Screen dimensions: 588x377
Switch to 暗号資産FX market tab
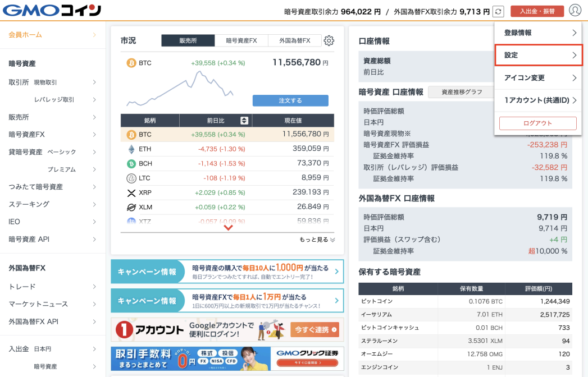241,40
